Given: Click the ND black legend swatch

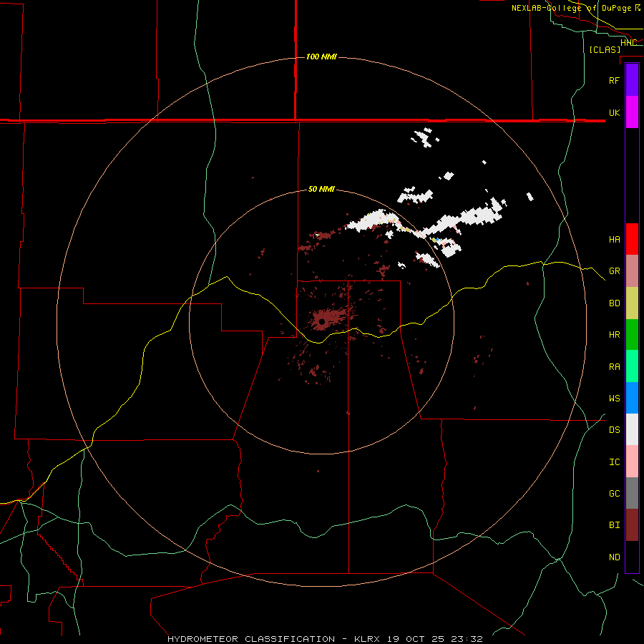Looking at the screenshot, I should pos(632,557).
